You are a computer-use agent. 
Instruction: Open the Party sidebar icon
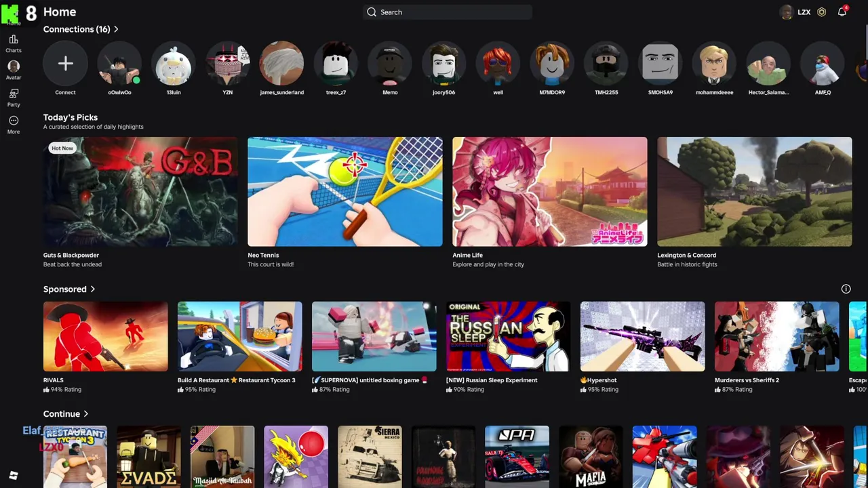pyautogui.click(x=14, y=98)
